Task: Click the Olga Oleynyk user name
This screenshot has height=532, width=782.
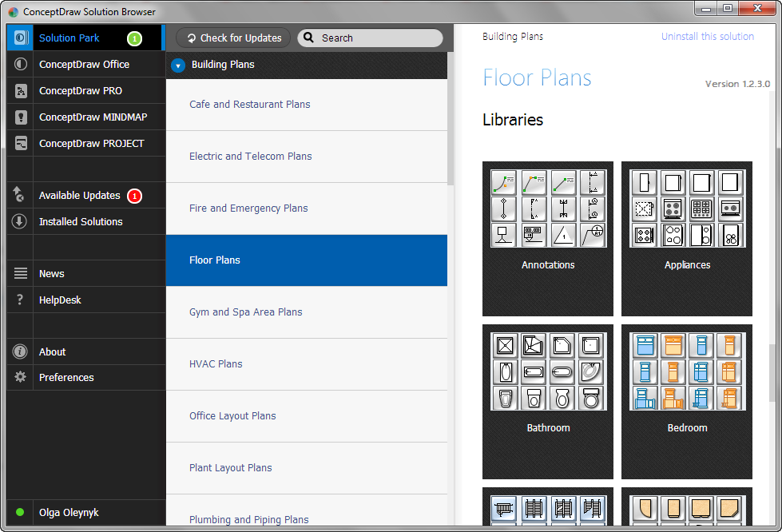Action: [69, 513]
